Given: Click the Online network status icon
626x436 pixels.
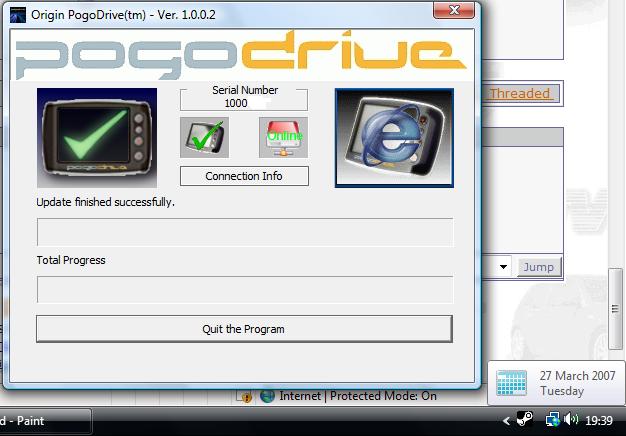Looking at the screenshot, I should [283, 137].
